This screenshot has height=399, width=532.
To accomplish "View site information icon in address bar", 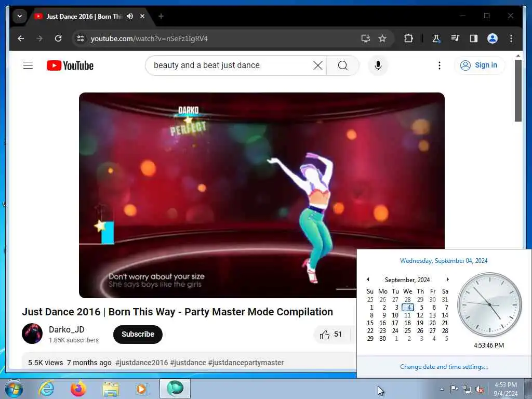I will 81,38.
